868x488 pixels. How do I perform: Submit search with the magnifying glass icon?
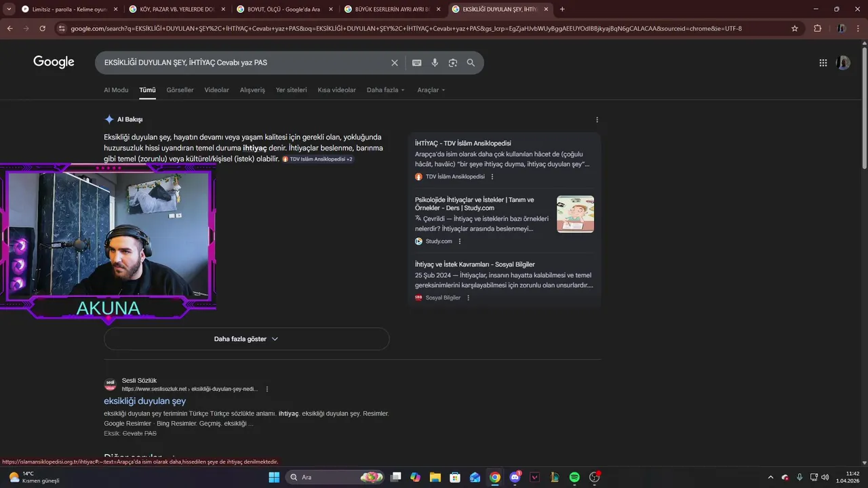click(471, 62)
